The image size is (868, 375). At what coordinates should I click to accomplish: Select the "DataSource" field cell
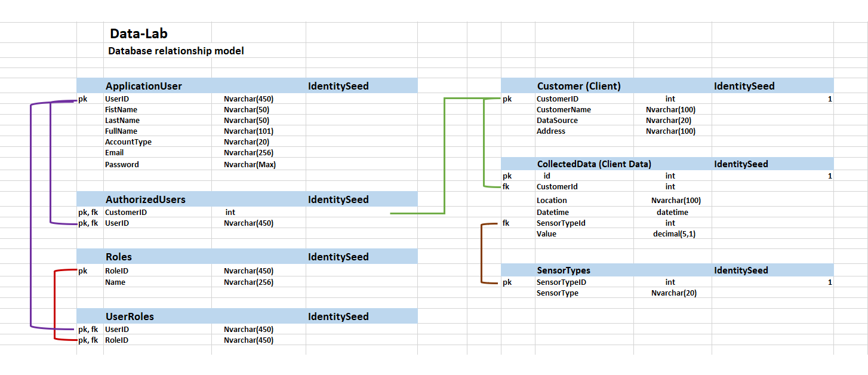(x=558, y=121)
